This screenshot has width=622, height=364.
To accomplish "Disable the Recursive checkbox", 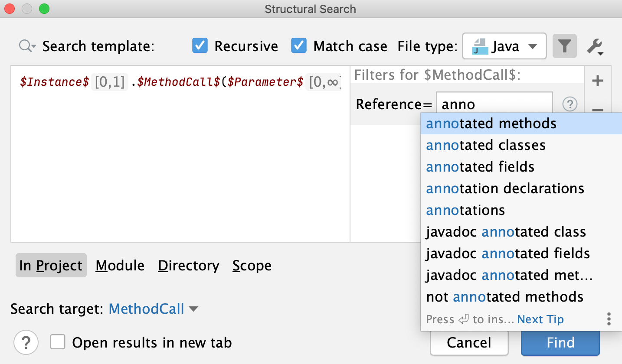I will tap(200, 45).
